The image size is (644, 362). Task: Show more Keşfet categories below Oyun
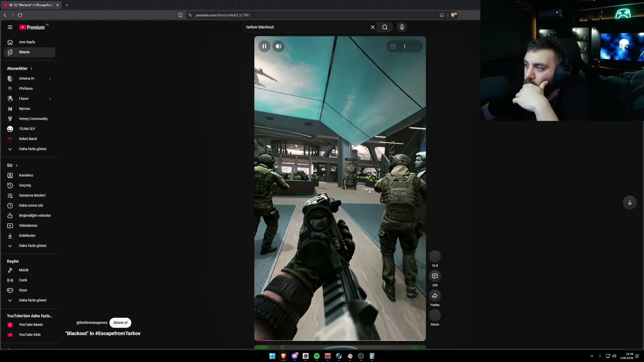click(30, 300)
